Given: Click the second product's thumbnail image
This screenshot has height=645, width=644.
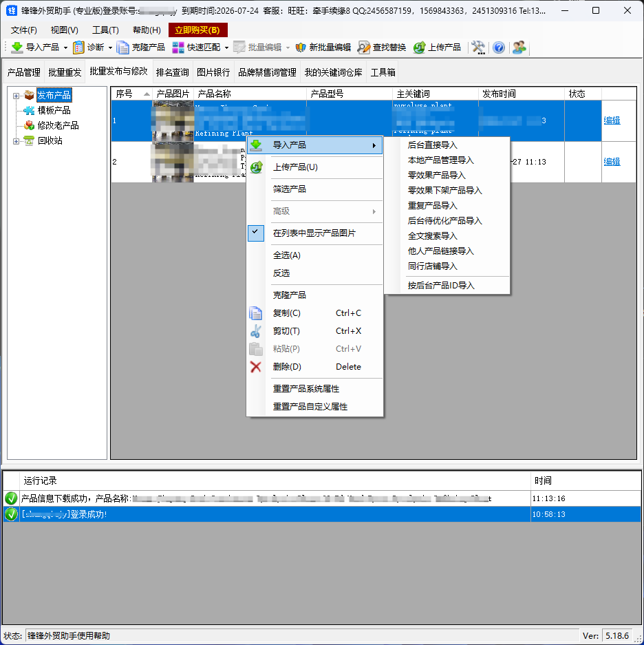Looking at the screenshot, I should 172,162.
